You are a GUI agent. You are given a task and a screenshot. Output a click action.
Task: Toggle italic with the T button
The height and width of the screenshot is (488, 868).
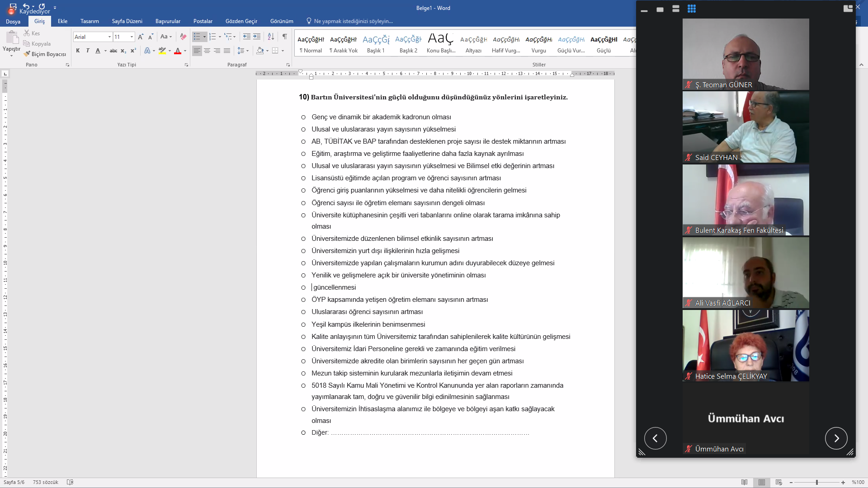tap(88, 51)
